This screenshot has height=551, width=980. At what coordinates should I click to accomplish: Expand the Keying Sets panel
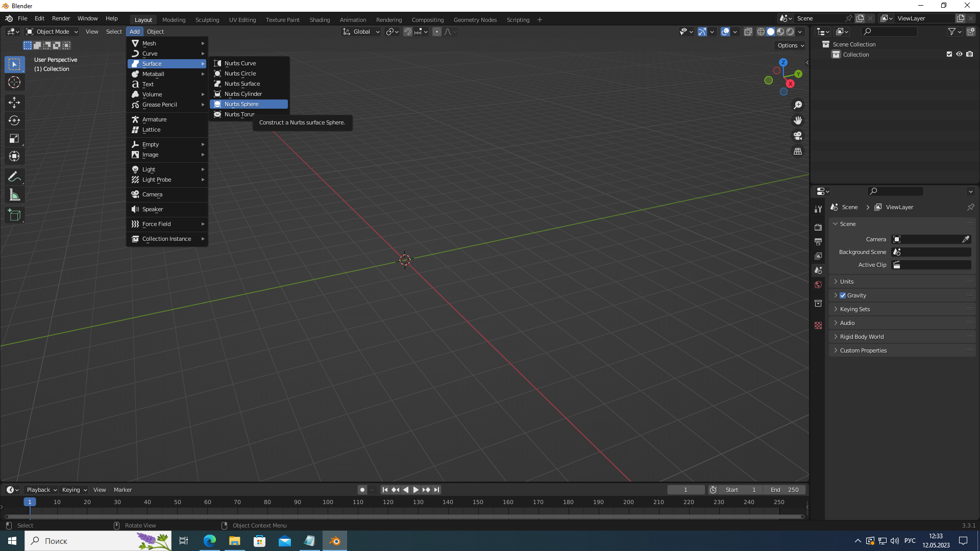(902, 309)
